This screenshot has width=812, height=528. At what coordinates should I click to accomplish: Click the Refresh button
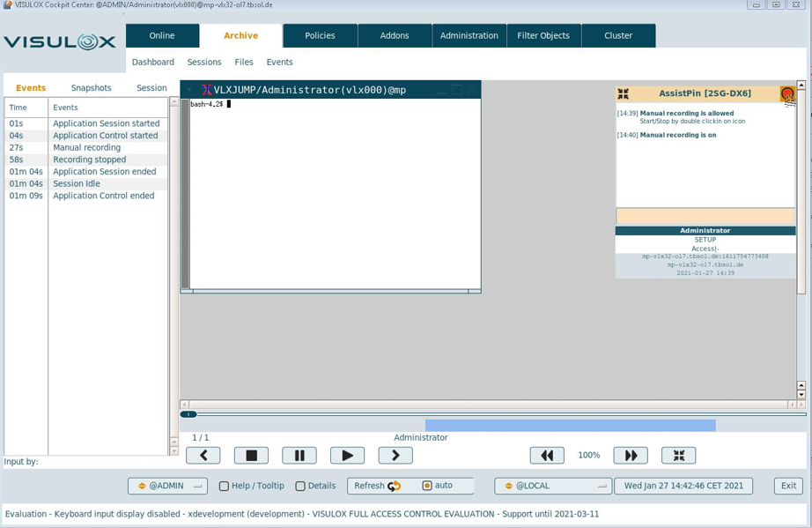377,486
